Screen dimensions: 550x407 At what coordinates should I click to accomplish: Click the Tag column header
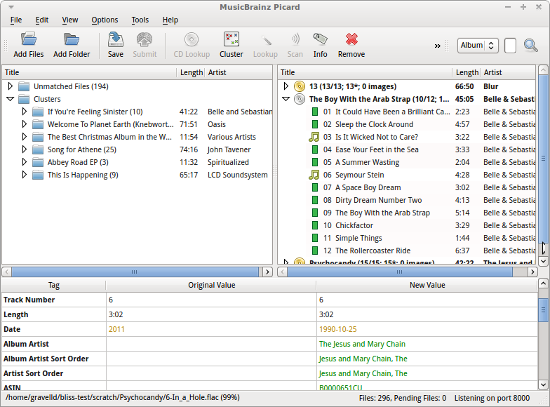point(54,285)
